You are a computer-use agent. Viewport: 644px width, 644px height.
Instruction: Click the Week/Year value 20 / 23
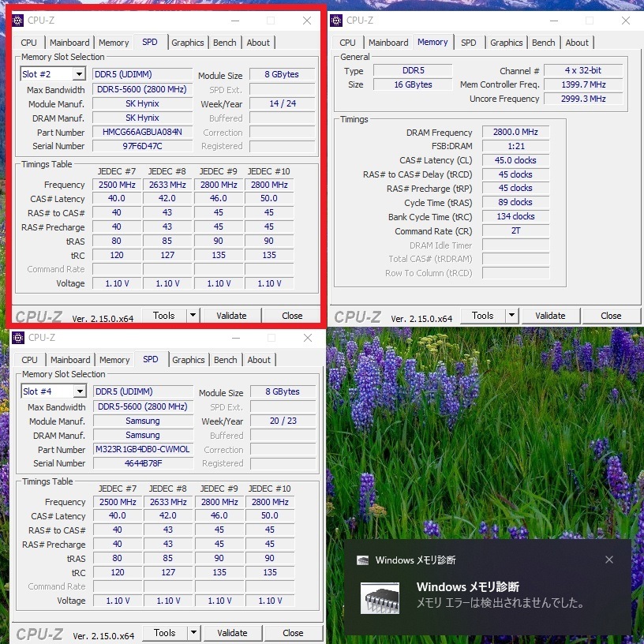click(283, 421)
